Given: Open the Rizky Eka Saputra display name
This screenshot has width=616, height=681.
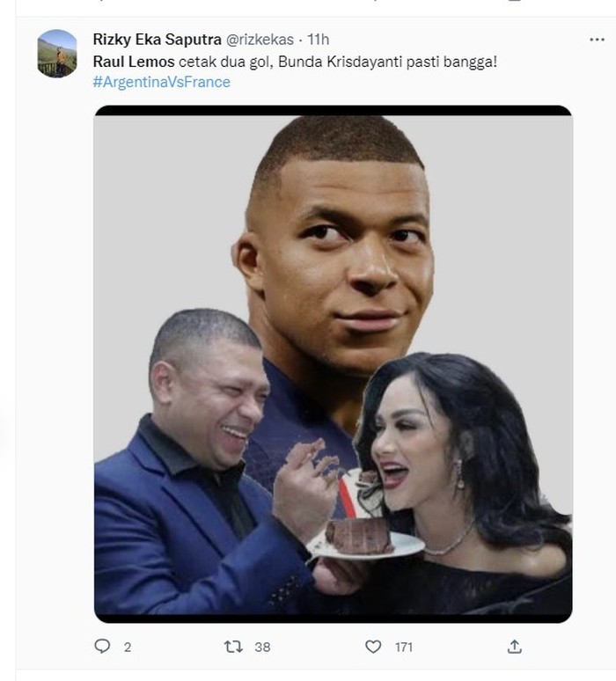Looking at the screenshot, I should (x=158, y=40).
